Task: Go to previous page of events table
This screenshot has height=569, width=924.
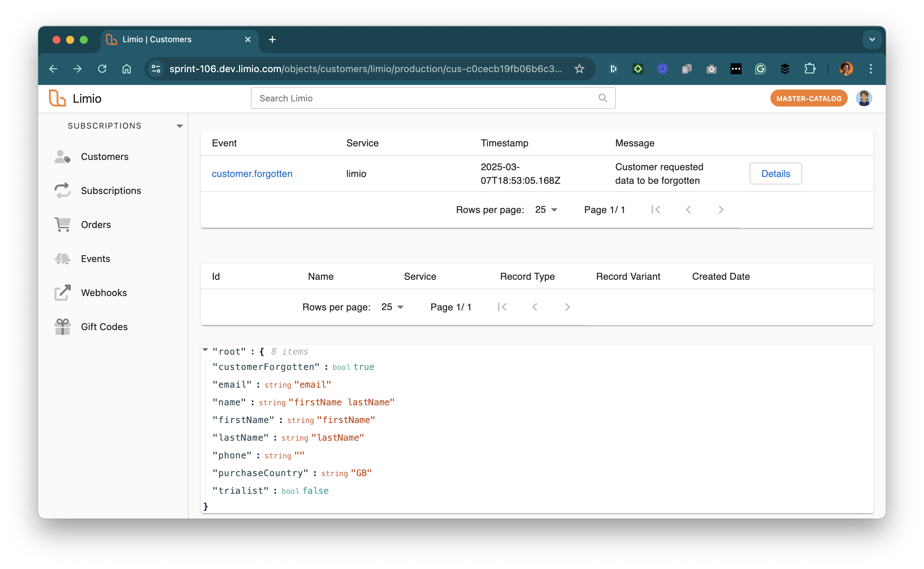Action: point(688,210)
